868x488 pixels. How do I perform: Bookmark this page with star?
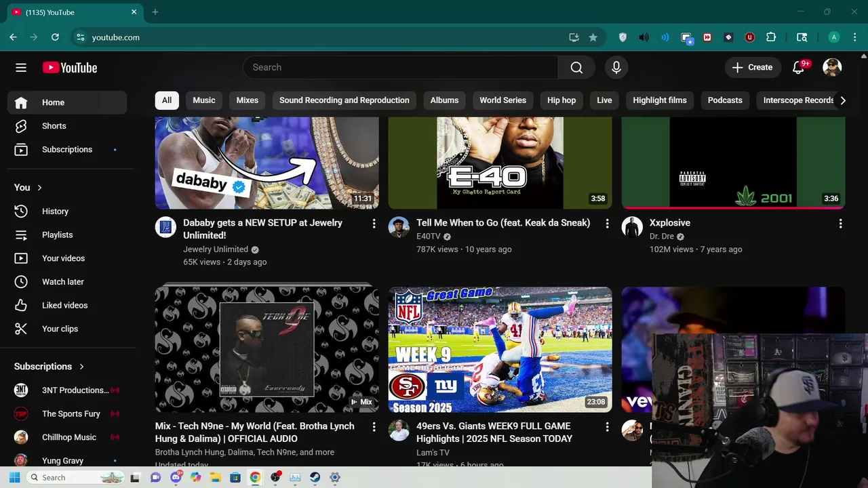tap(593, 37)
